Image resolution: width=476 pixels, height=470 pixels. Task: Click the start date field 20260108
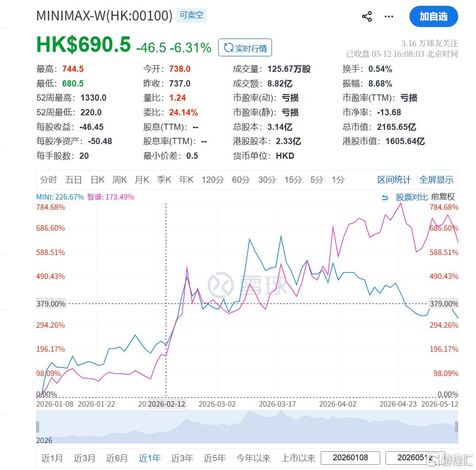[x=350, y=458]
